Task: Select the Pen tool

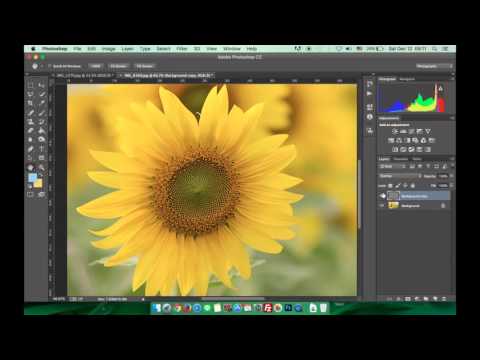Action: tap(30, 149)
